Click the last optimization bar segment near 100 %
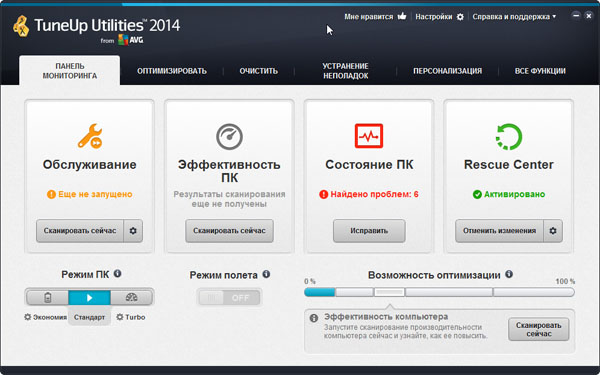600x375 pixels. point(534,292)
